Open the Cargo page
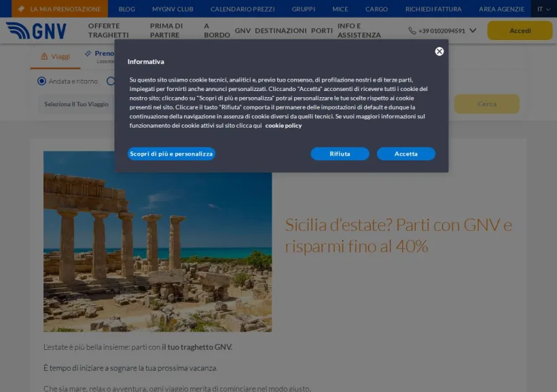Screen dimensions: 557x392 point(376,10)
